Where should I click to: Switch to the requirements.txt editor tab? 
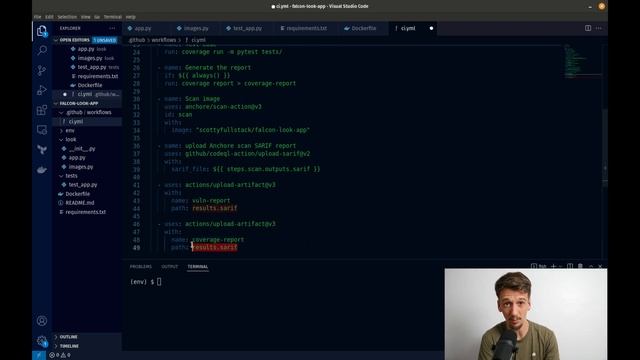(x=306, y=28)
